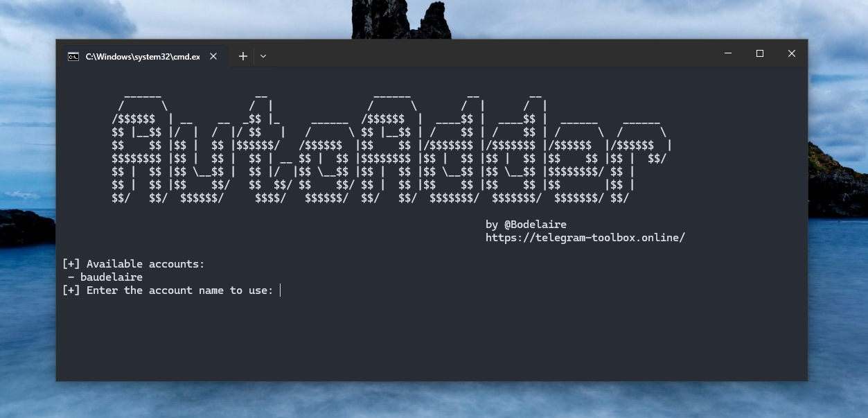The width and height of the screenshot is (868, 418).
Task: Expand the new tab profile dropdown chevron
Action: tap(263, 56)
